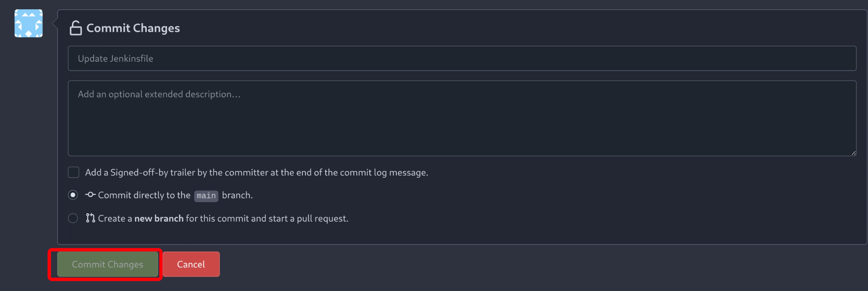This screenshot has height=291, width=868.
Task: Select the create new branch radio button
Action: tap(73, 218)
